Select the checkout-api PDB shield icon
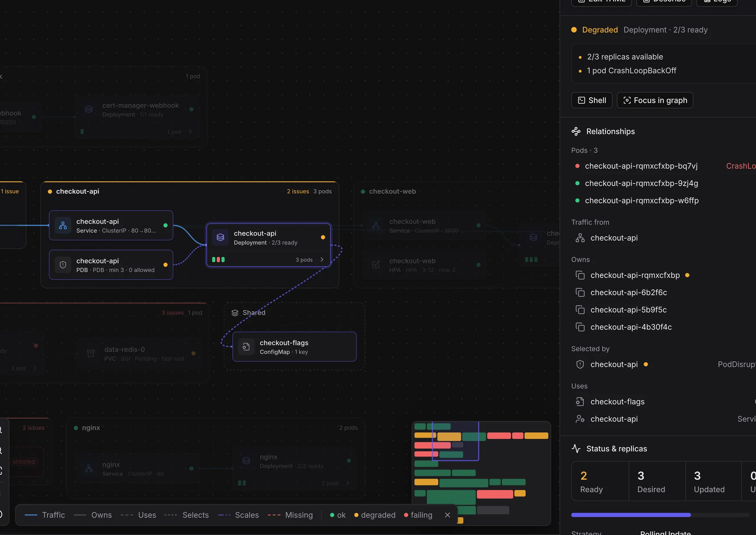This screenshot has height=535, width=756. (63, 265)
